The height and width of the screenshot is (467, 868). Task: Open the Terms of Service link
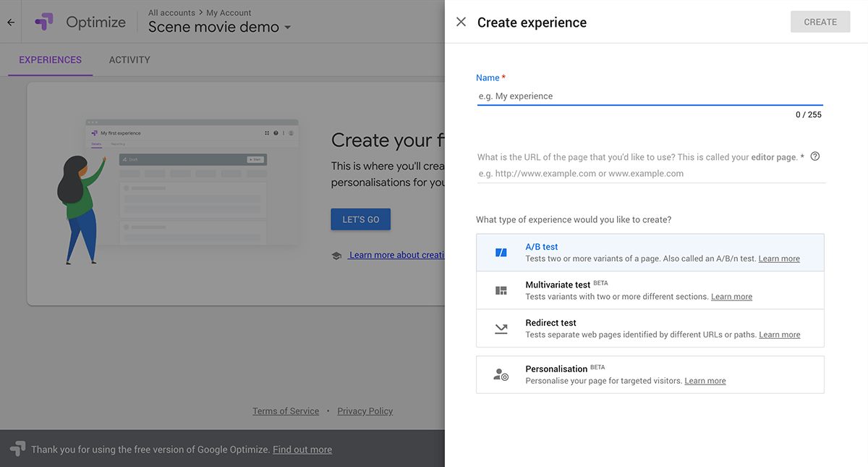pos(286,411)
